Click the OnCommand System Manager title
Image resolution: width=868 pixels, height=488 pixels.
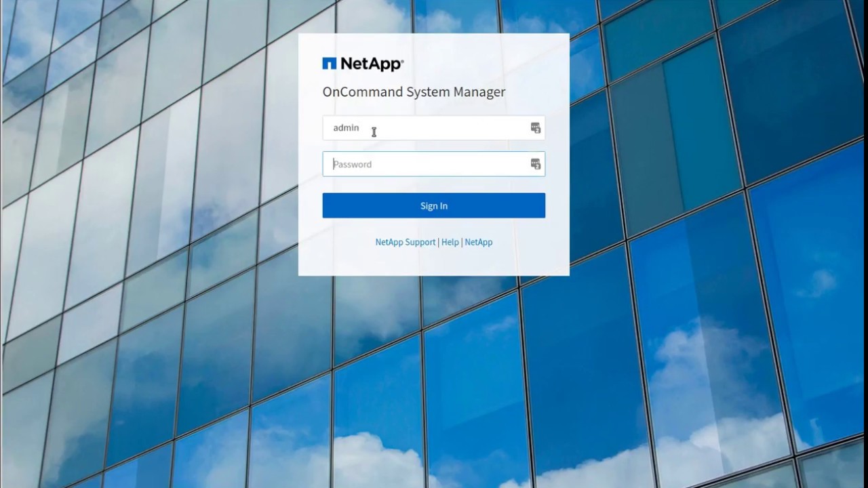coord(414,91)
